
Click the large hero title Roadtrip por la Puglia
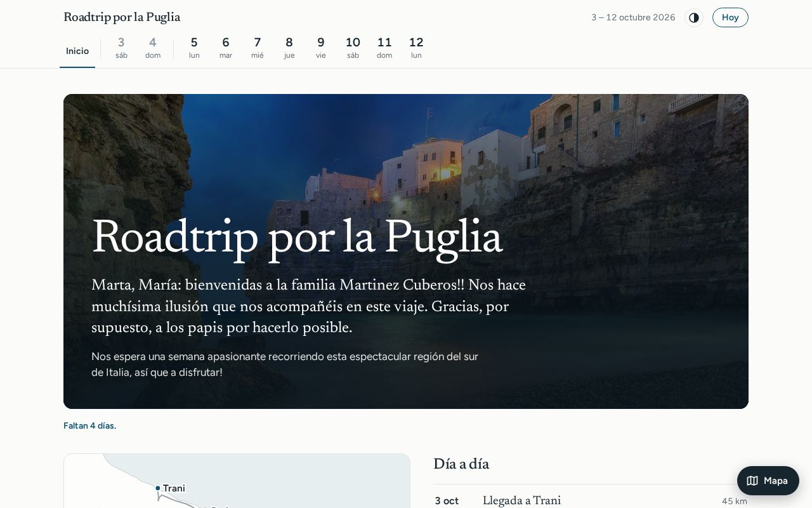tap(297, 239)
